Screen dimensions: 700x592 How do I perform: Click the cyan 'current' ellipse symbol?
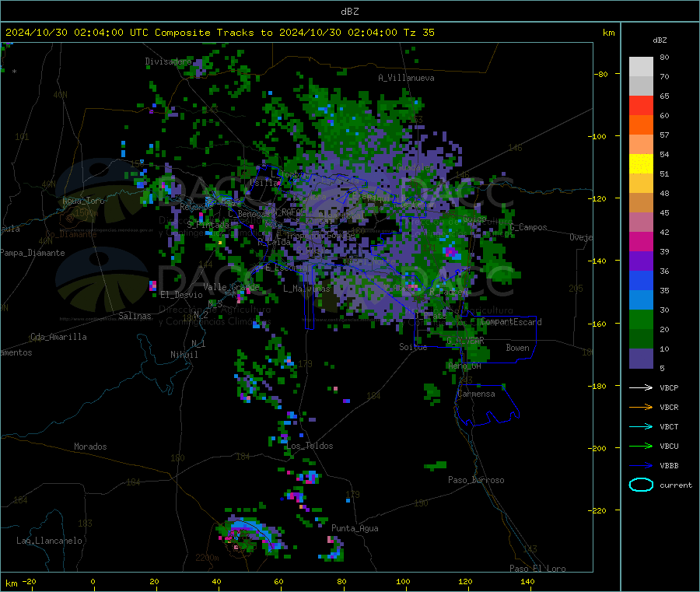coord(641,485)
